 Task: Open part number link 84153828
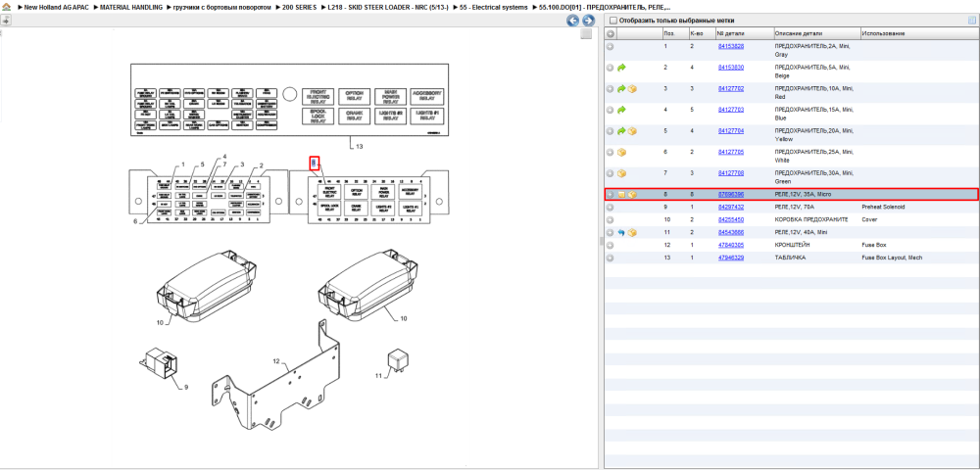click(731, 46)
